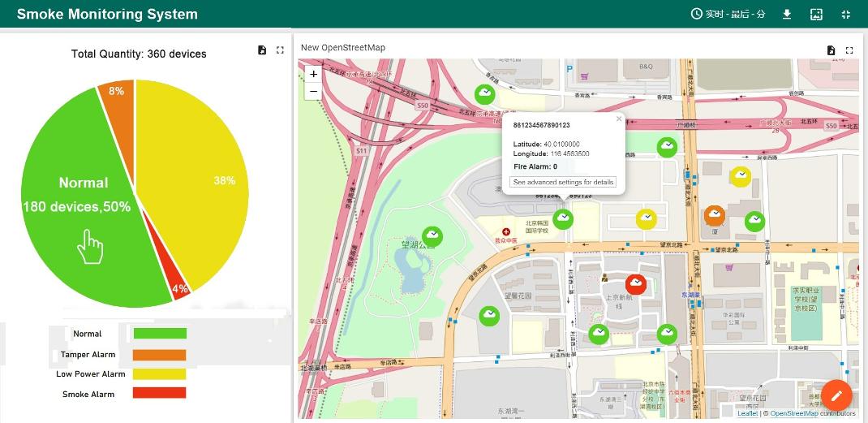Click the red Smoke Alarm color swatch
The height and width of the screenshot is (423, 868).
pos(160,393)
